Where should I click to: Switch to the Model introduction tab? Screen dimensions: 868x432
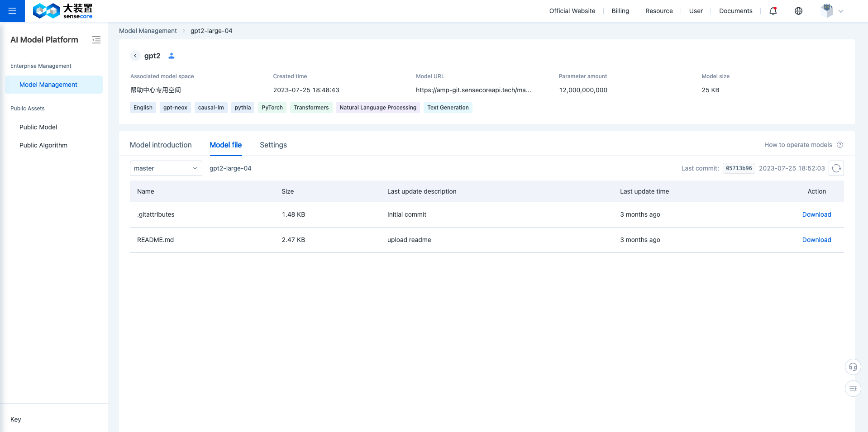point(161,145)
